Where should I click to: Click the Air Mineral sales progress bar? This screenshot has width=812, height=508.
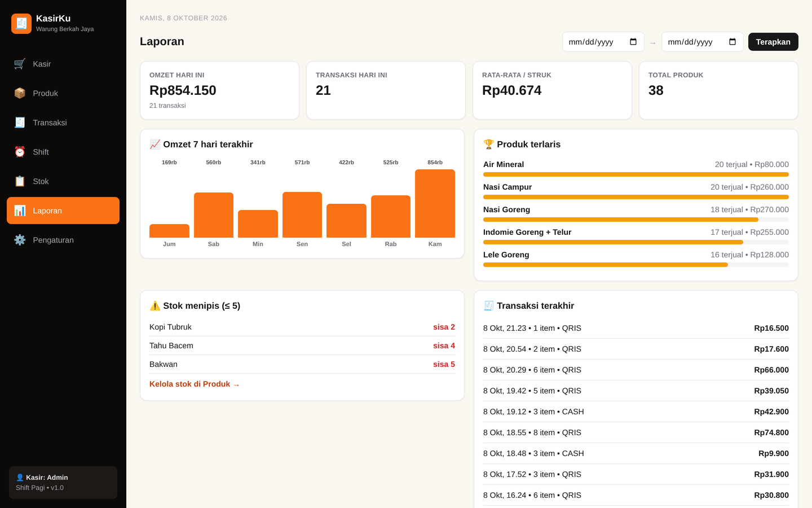[x=636, y=174]
